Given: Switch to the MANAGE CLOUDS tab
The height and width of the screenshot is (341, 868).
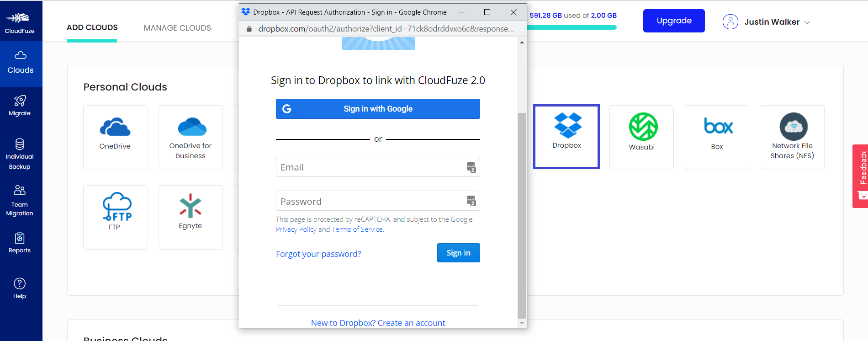Looking at the screenshot, I should [x=177, y=28].
